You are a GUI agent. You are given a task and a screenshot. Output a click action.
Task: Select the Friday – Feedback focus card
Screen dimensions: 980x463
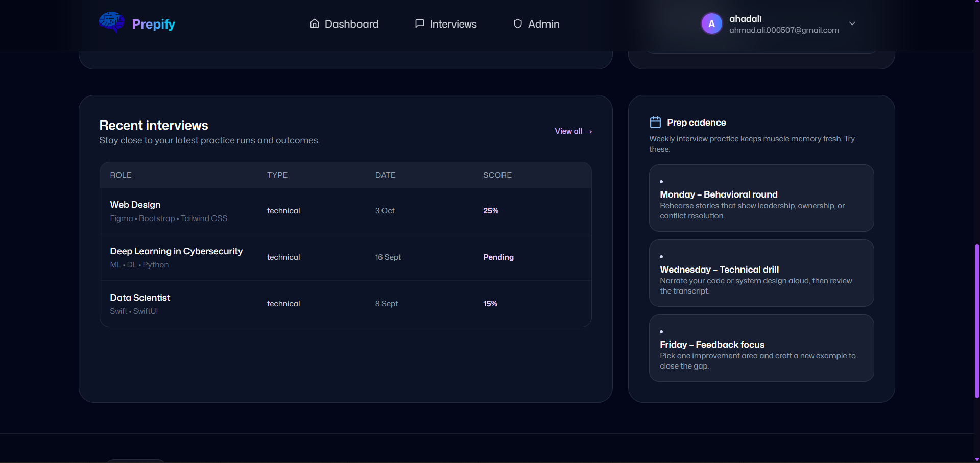761,348
